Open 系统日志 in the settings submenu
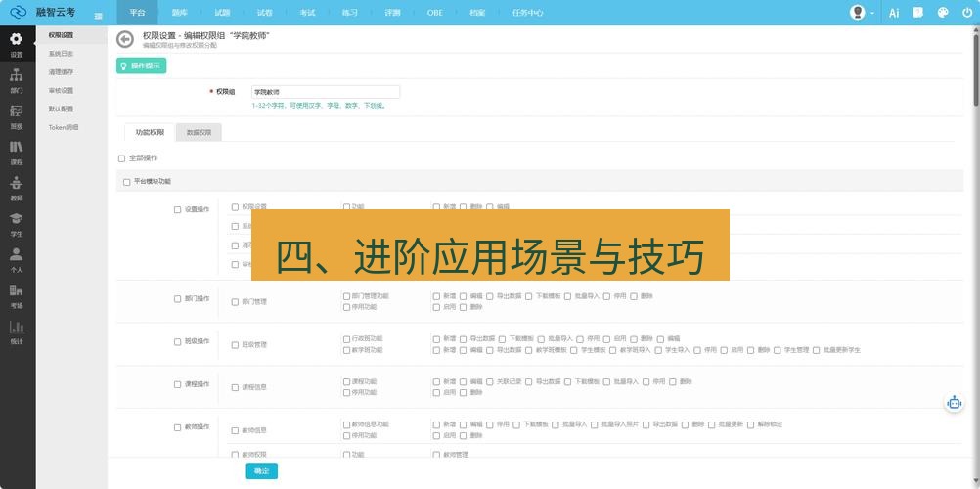Viewport: 980px width, 489px height. click(61, 54)
